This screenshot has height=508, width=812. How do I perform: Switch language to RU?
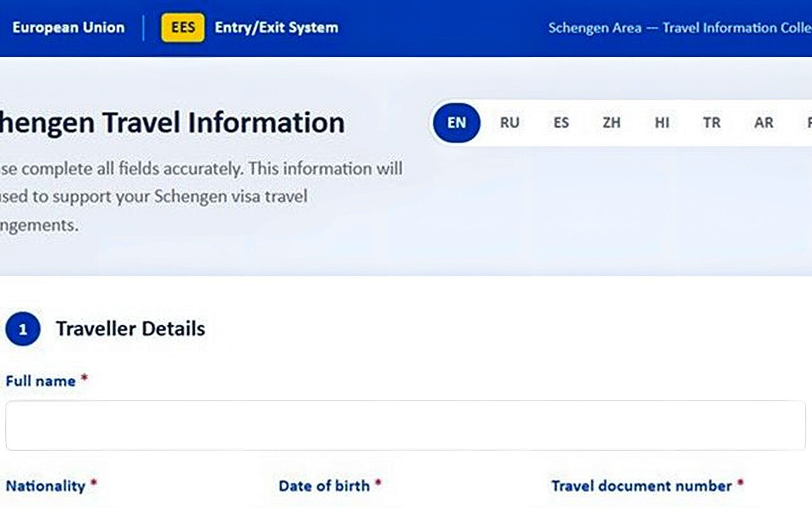pyautogui.click(x=509, y=123)
